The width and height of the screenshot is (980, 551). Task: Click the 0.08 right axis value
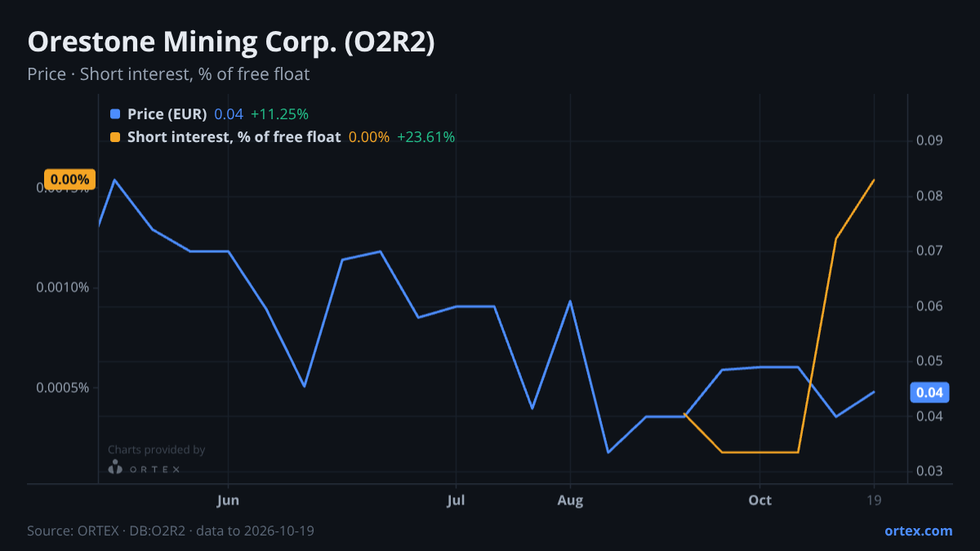point(929,196)
